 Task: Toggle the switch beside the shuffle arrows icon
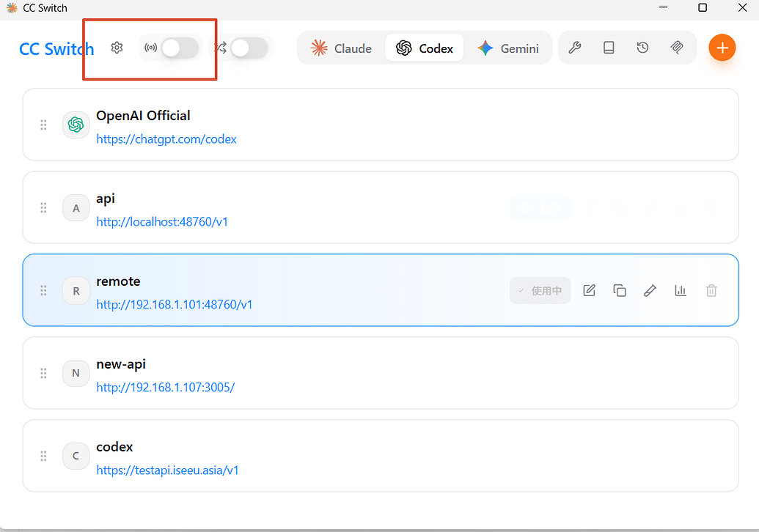[249, 48]
